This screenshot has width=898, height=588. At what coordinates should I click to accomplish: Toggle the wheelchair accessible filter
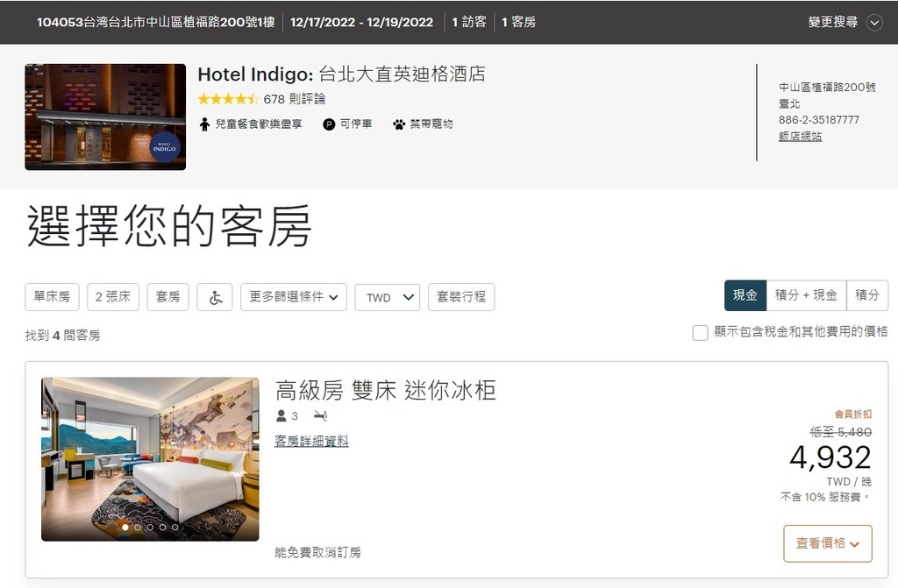[x=215, y=296]
